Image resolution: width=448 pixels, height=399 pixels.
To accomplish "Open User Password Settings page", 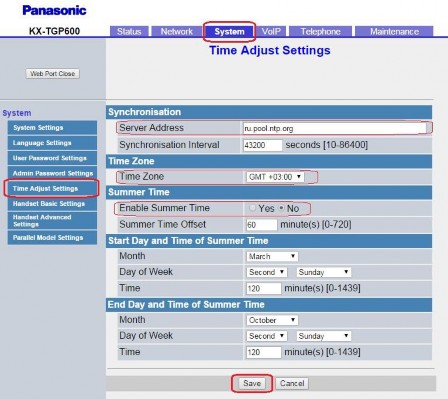I will coord(52,158).
